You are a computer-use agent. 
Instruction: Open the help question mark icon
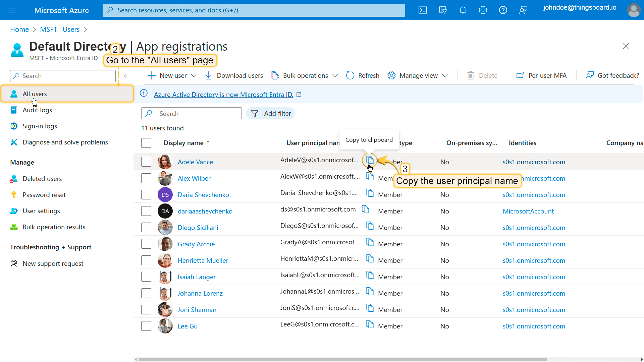(x=503, y=10)
